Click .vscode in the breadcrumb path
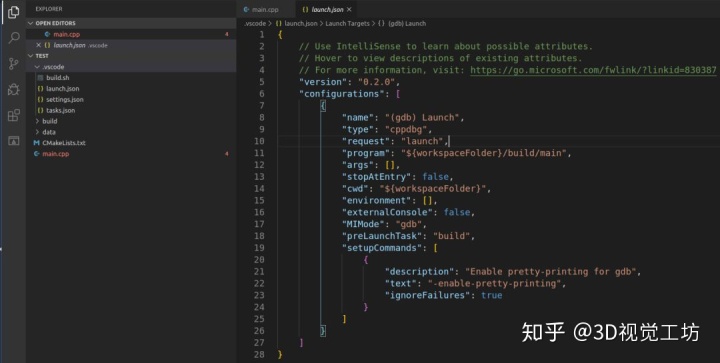This screenshot has width=720, height=363. click(255, 23)
